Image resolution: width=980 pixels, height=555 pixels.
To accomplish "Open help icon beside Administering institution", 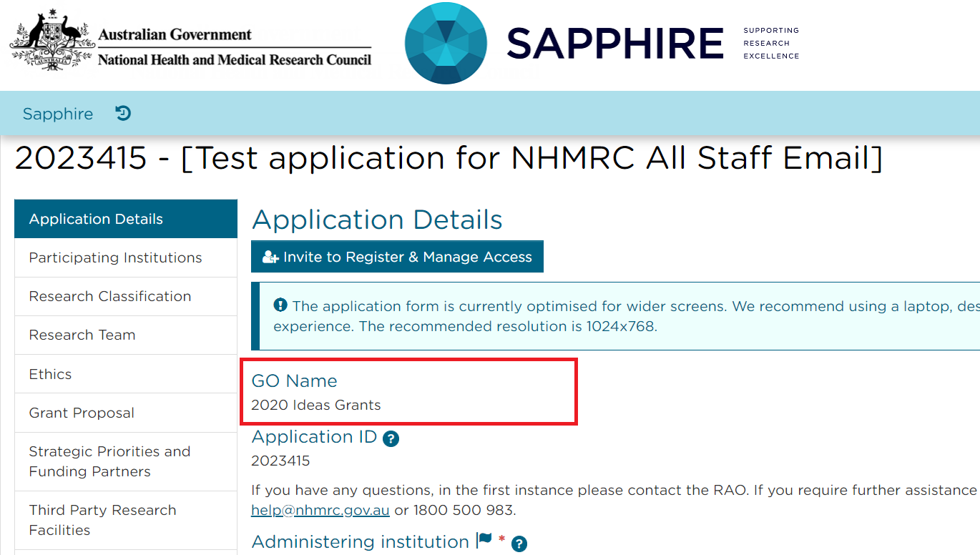I will (519, 544).
